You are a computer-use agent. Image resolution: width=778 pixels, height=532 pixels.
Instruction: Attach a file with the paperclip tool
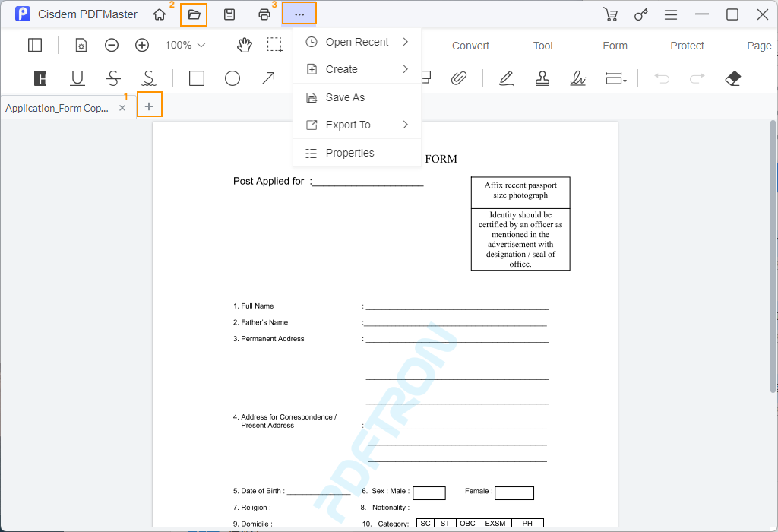point(458,78)
